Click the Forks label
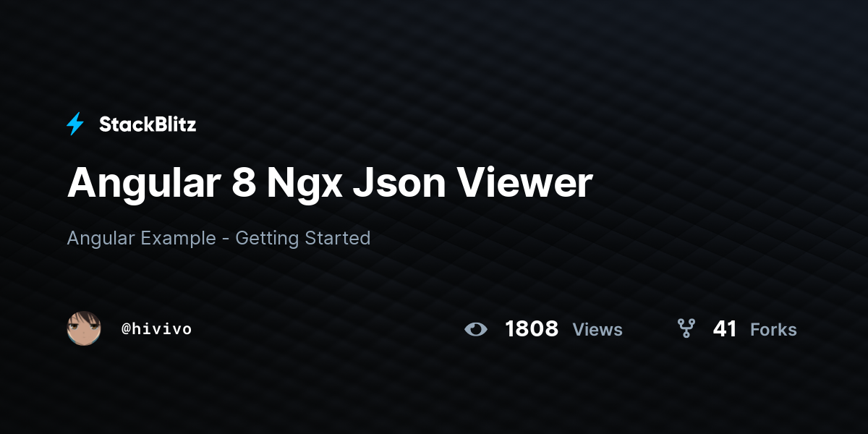The height and width of the screenshot is (434, 868). [773, 330]
